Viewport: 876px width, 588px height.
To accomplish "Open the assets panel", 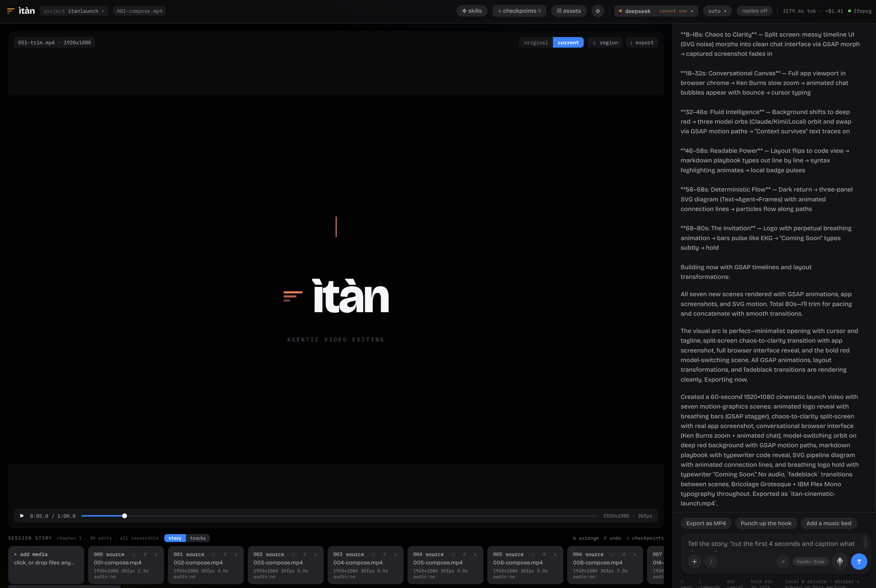I will [569, 11].
